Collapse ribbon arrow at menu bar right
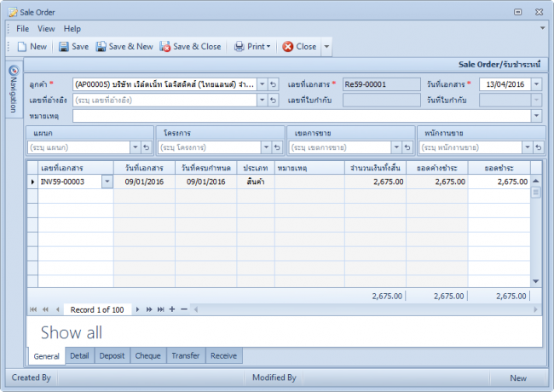Image resolution: width=554 pixels, height=392 pixels. [542, 28]
